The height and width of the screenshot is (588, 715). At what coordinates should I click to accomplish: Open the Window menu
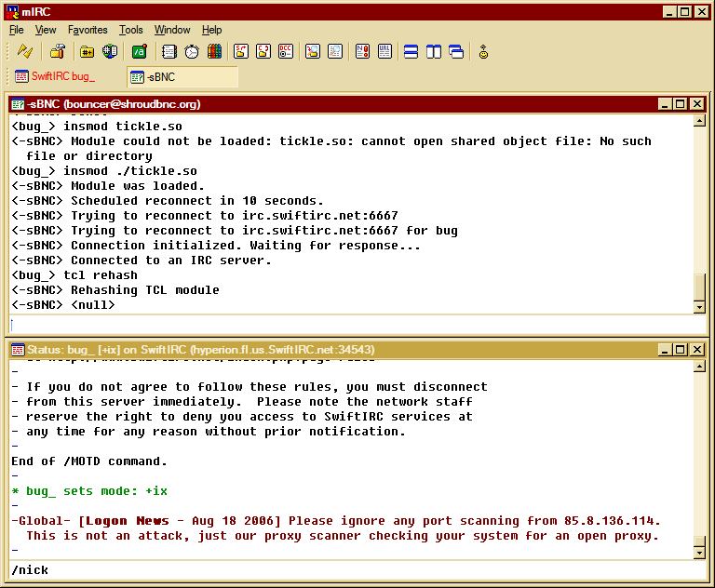point(172,30)
